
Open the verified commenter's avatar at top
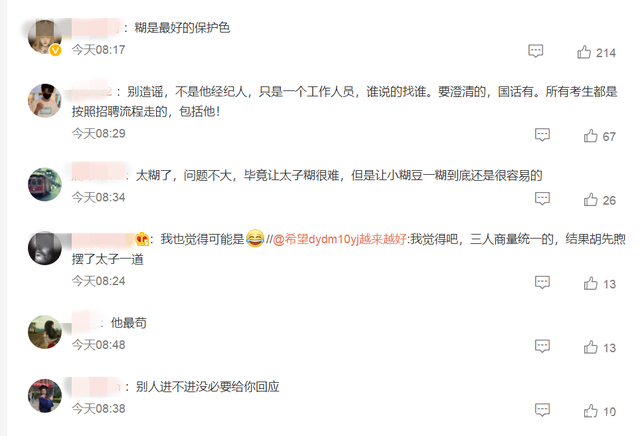tap(44, 36)
